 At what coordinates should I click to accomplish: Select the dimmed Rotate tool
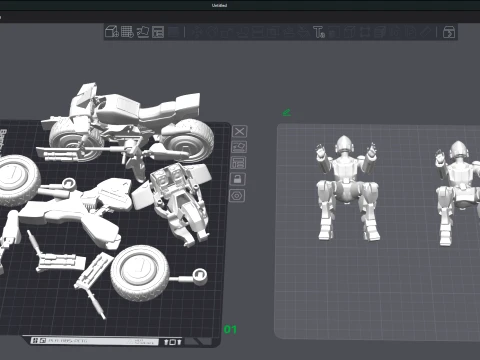pyautogui.click(x=211, y=32)
